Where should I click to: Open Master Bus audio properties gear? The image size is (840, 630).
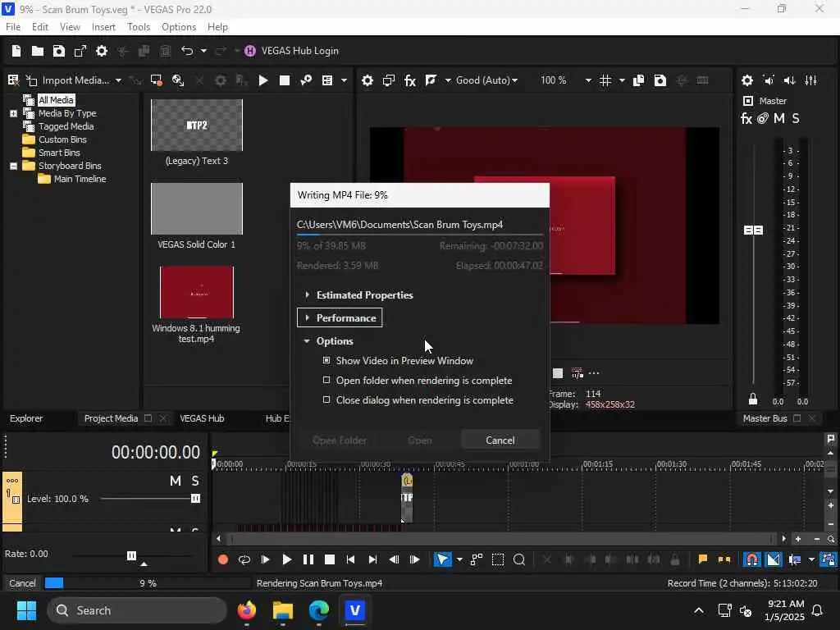(747, 80)
